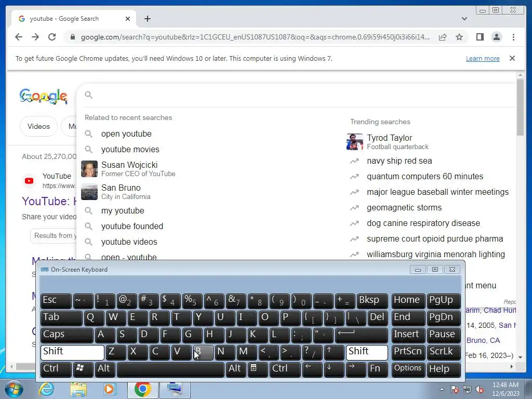Open Chrome side panel icon
The height and width of the screenshot is (399, 532).
pyautogui.click(x=480, y=37)
